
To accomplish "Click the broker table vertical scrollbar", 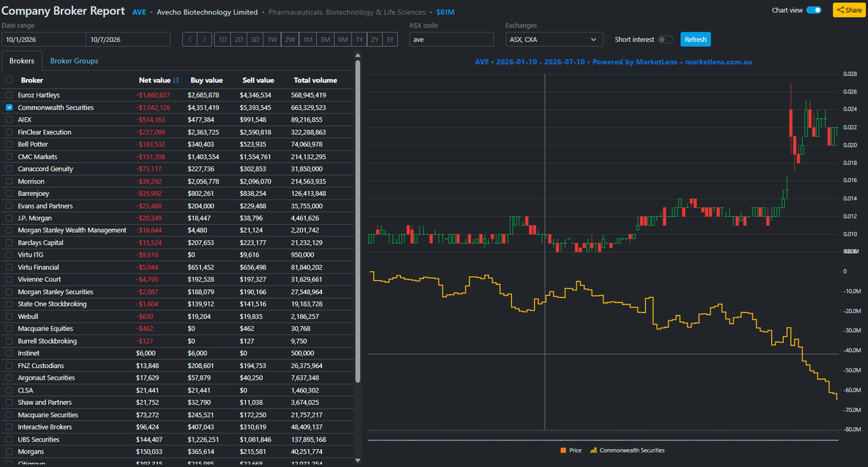I will [x=358, y=220].
